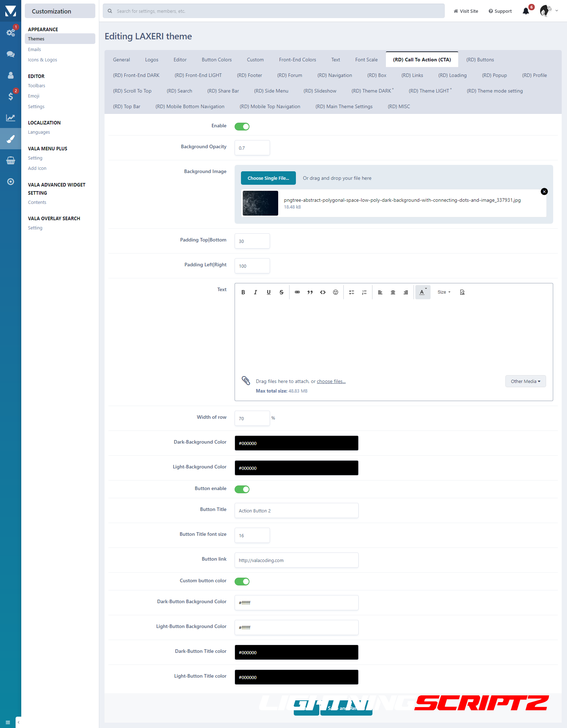
Task: Disable the Custom button color switch
Action: click(x=242, y=582)
